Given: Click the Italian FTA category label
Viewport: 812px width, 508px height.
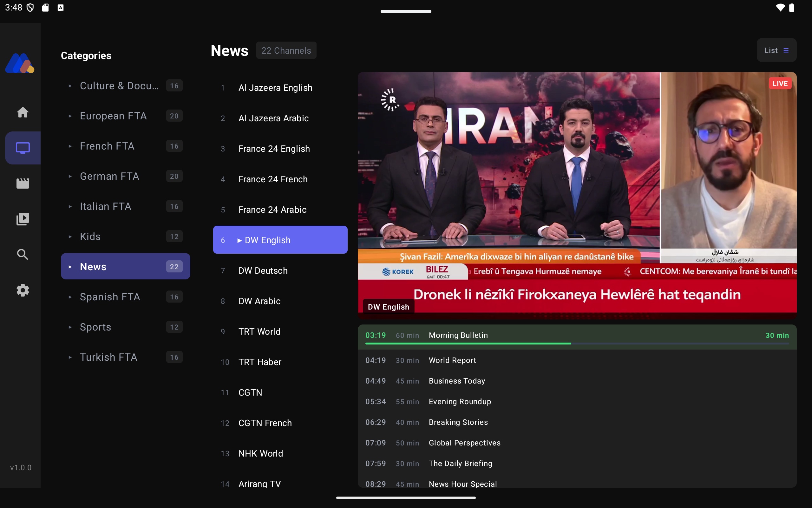Looking at the screenshot, I should click(x=105, y=206).
